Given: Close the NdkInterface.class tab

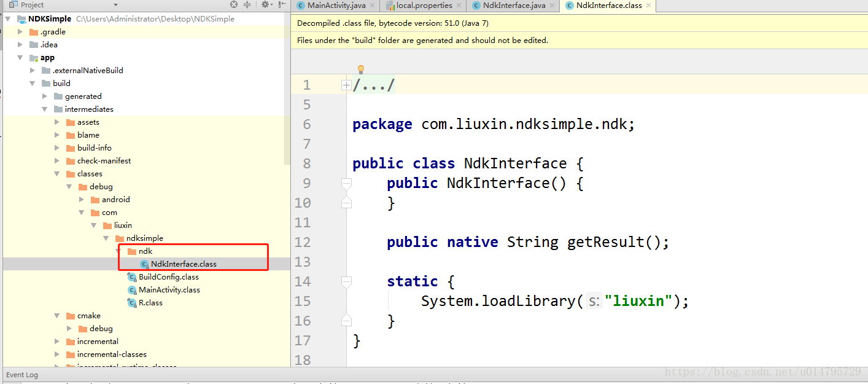Looking at the screenshot, I should pos(649,6).
